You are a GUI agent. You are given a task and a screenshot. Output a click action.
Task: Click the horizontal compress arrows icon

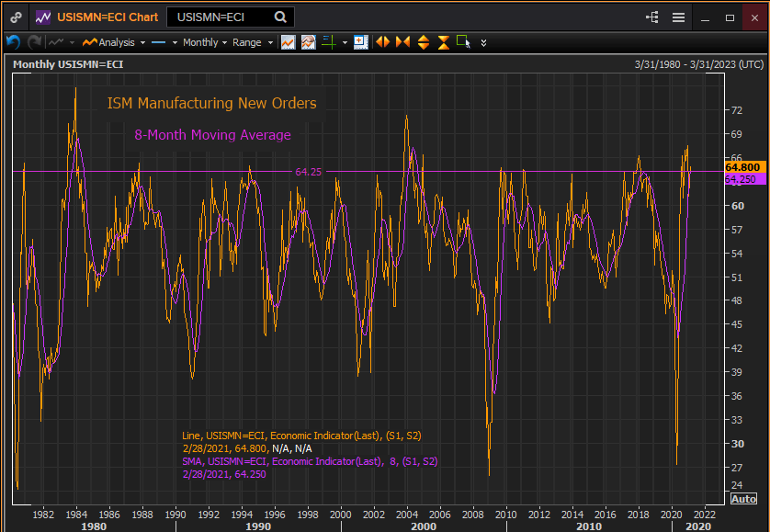pos(402,42)
